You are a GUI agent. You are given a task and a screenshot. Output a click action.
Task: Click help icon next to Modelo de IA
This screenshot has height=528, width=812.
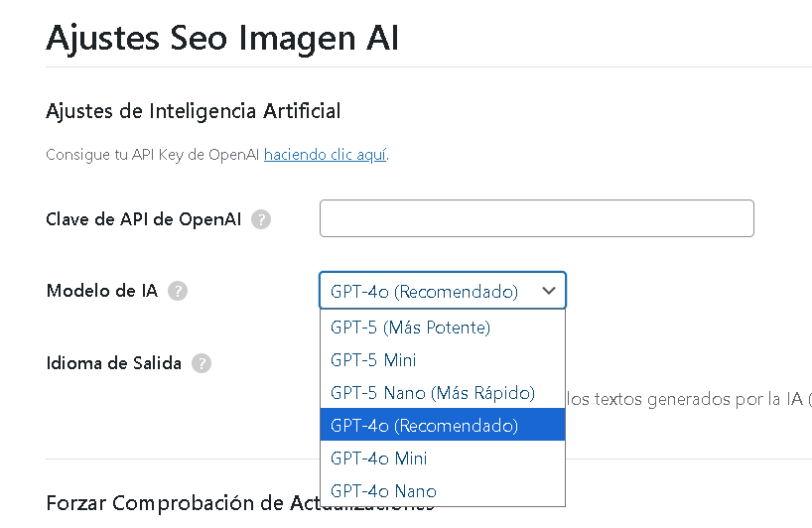pyautogui.click(x=178, y=291)
